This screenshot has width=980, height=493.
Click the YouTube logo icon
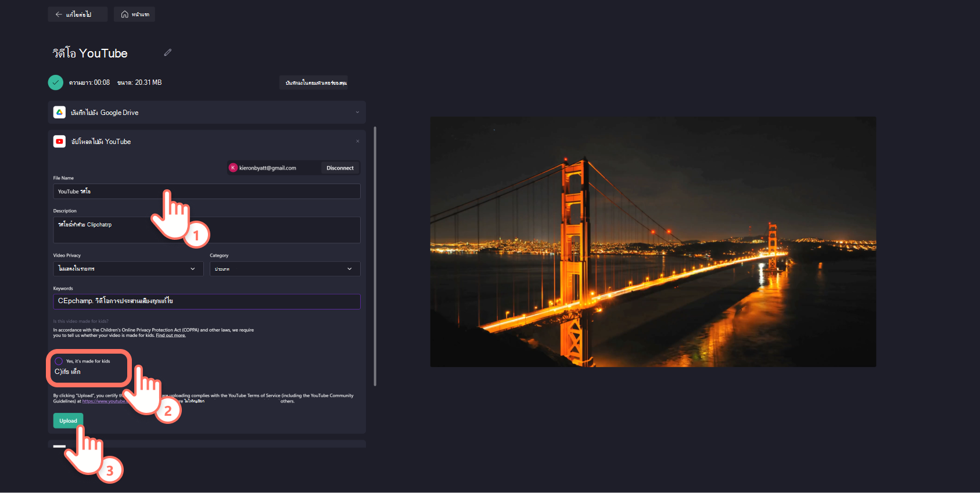click(59, 141)
